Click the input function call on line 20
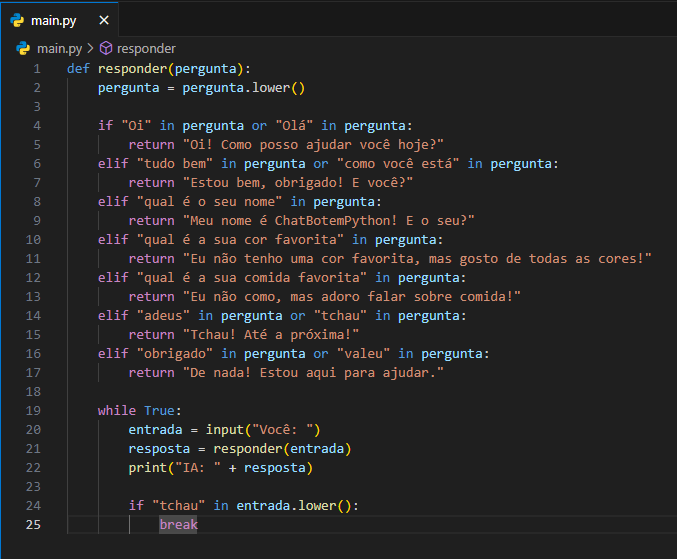The width and height of the screenshot is (677, 559). click(263, 430)
